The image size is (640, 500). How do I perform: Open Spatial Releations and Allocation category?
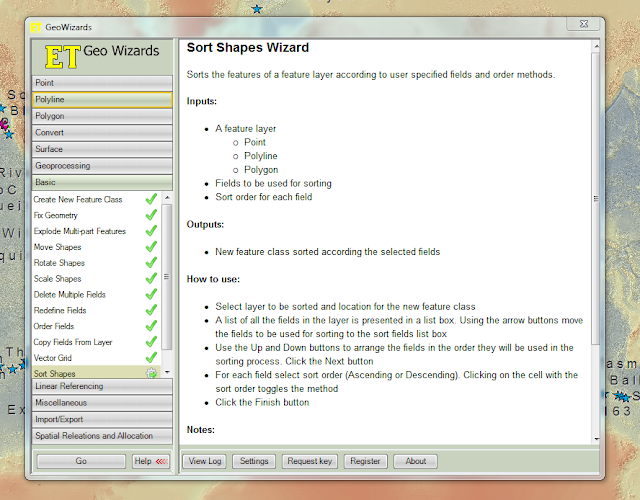pyautogui.click(x=102, y=436)
